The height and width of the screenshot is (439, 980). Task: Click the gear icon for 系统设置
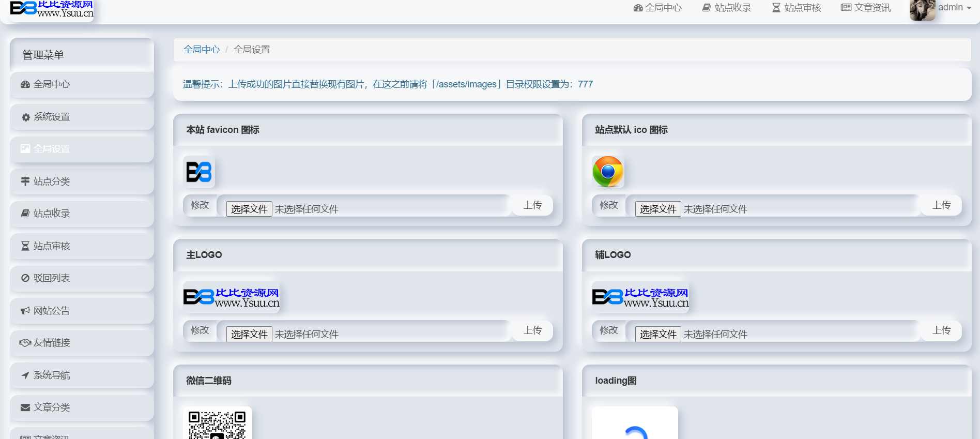point(26,117)
